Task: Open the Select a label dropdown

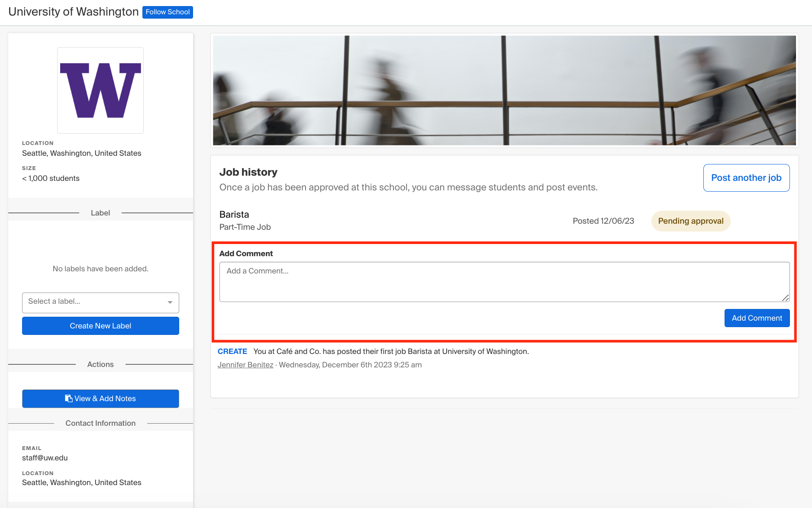Action: 100,302
